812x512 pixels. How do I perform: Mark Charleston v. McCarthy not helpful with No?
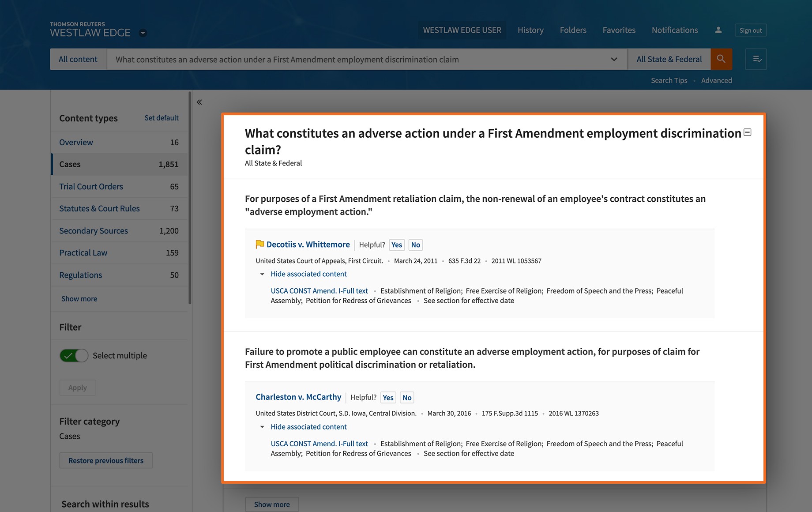click(x=406, y=398)
